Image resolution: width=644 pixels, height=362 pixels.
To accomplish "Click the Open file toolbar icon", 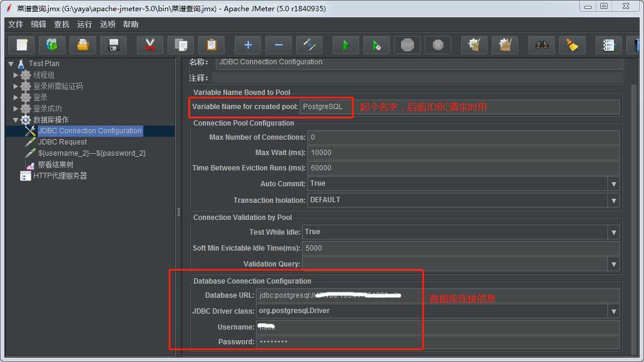I will click(x=83, y=45).
